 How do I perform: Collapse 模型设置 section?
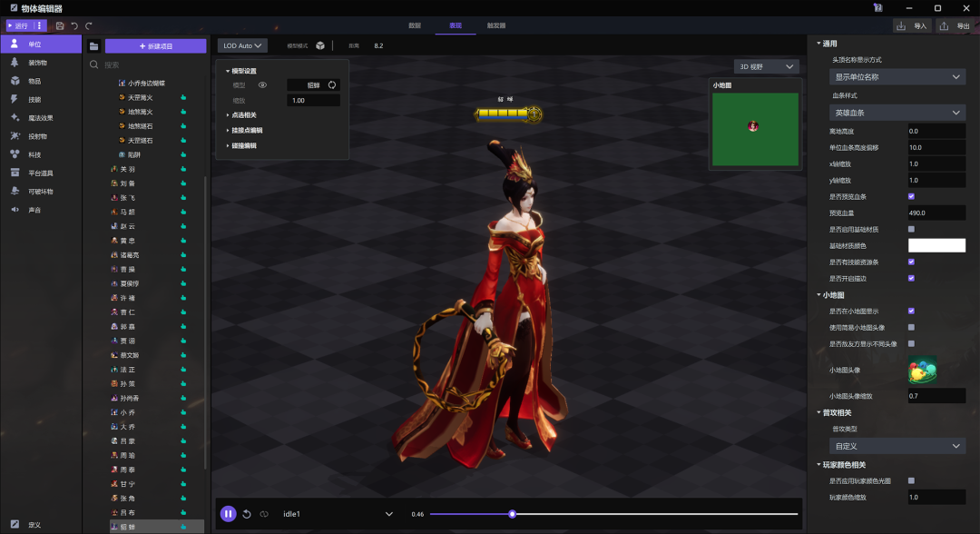click(241, 71)
